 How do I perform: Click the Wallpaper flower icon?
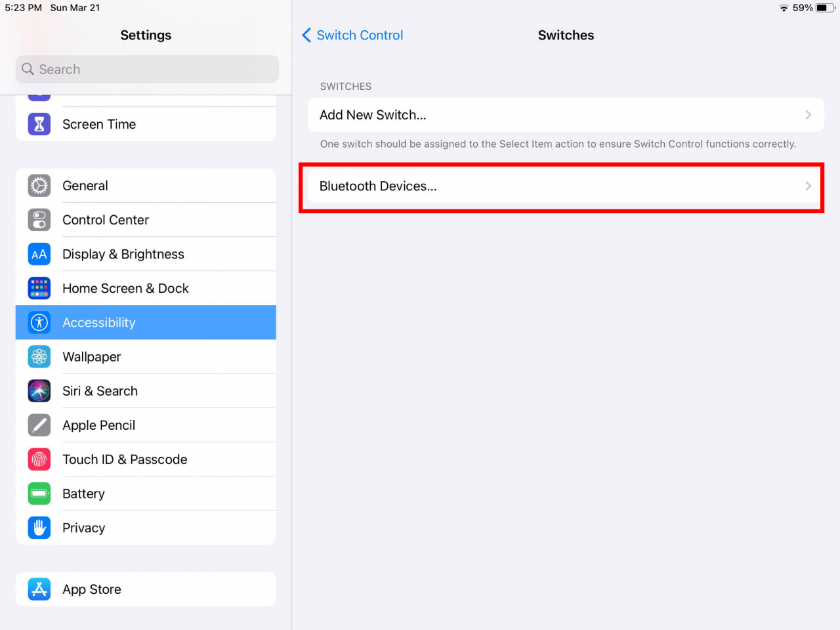tap(39, 356)
